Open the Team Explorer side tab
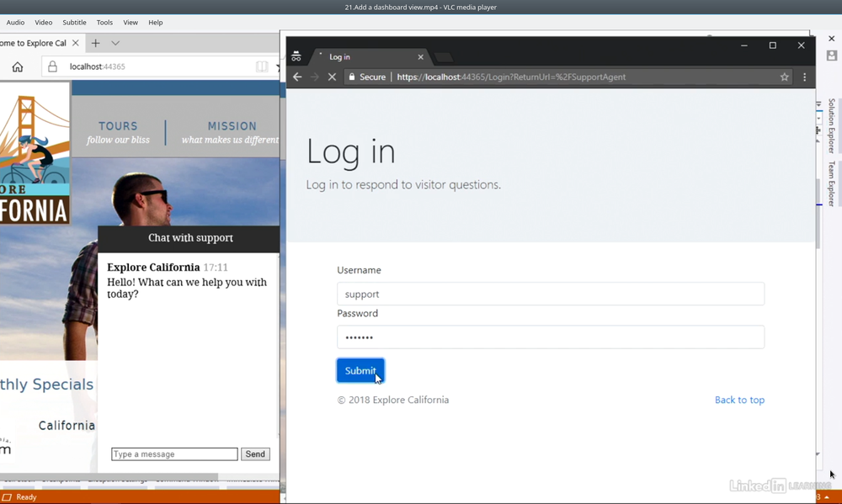Image resolution: width=842 pixels, height=504 pixels. 831,183
